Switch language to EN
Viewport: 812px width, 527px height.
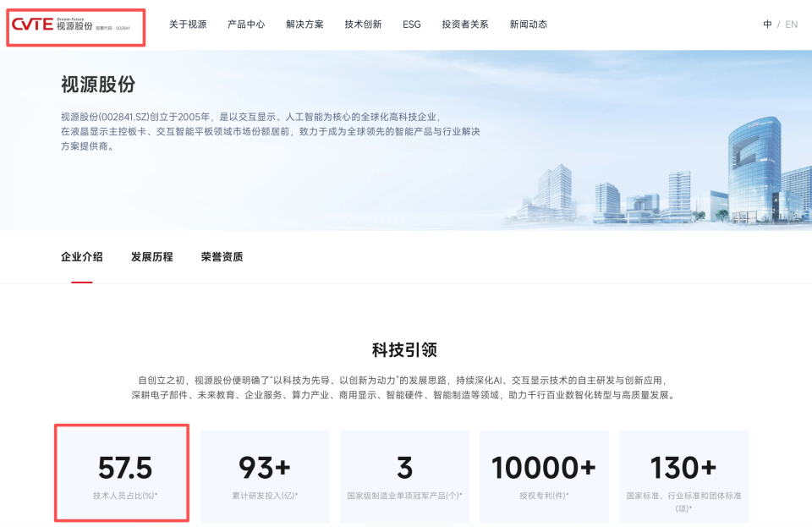(x=790, y=25)
